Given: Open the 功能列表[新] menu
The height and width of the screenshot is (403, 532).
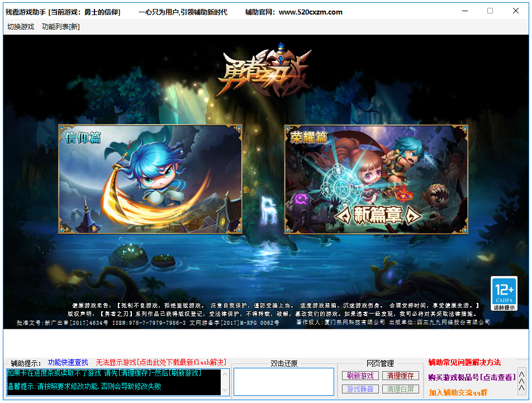Looking at the screenshot, I should point(61,27).
